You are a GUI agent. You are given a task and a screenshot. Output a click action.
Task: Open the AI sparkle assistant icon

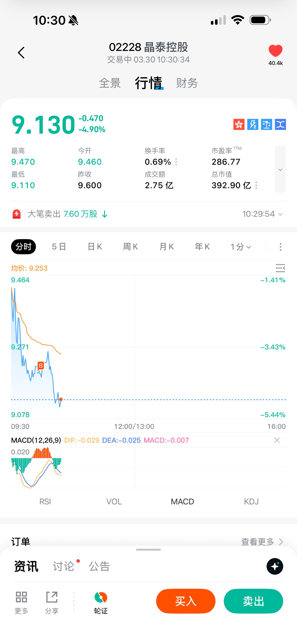274,566
